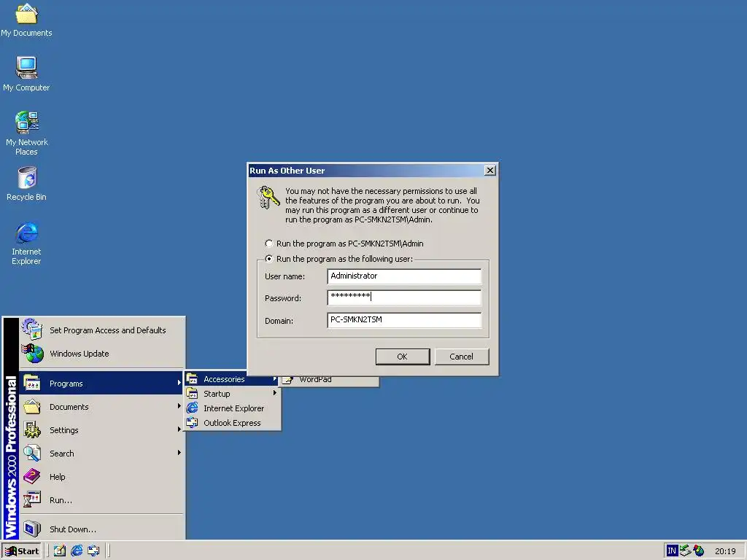Click the network connection tray icon

[685, 551]
